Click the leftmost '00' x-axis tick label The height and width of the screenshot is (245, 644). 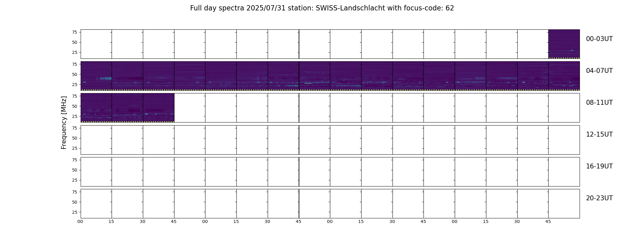pos(80,221)
